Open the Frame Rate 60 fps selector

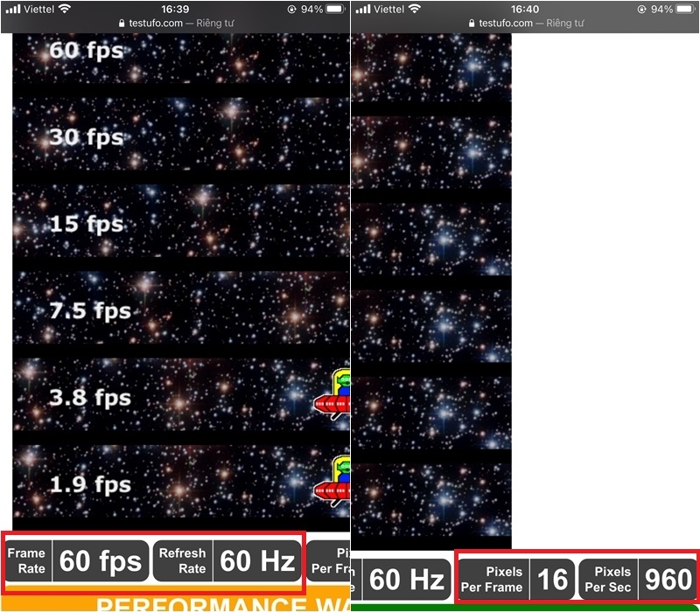tap(77, 560)
